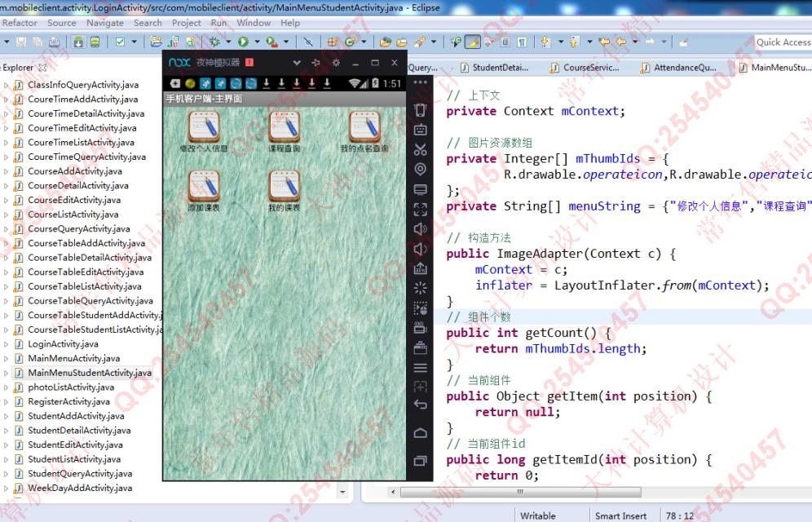Switch to MainMenuStu... editor tab
Screen dimensions: 812x522
tap(774, 68)
